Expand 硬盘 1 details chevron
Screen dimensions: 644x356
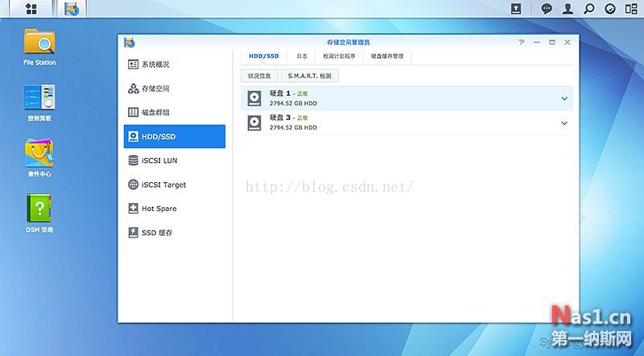click(x=564, y=99)
